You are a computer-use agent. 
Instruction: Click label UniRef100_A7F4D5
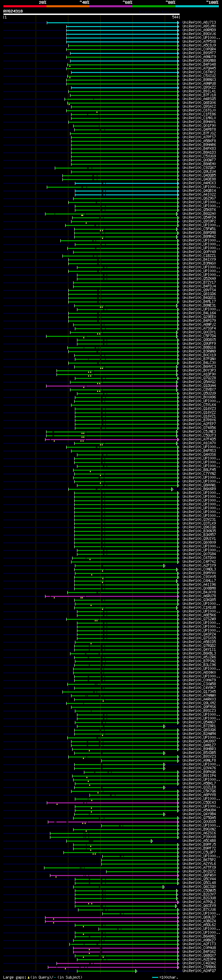[199, 439]
